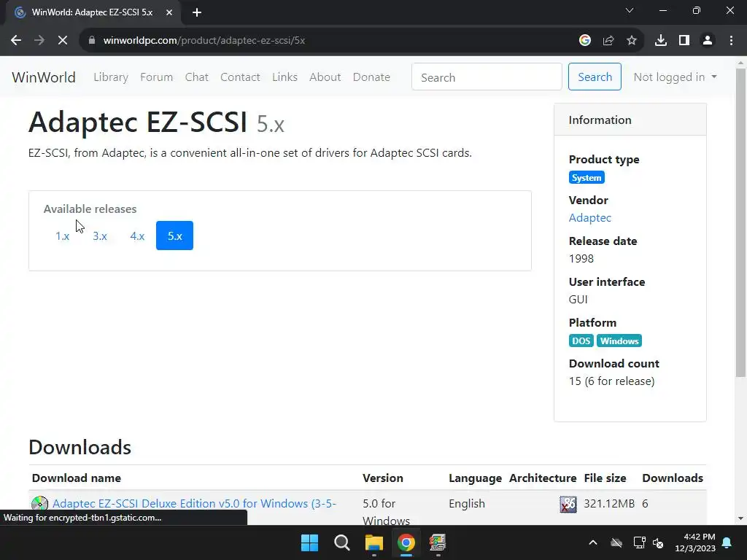Viewport: 747px width, 560px height.
Task: Open the About menu item
Action: (x=325, y=77)
